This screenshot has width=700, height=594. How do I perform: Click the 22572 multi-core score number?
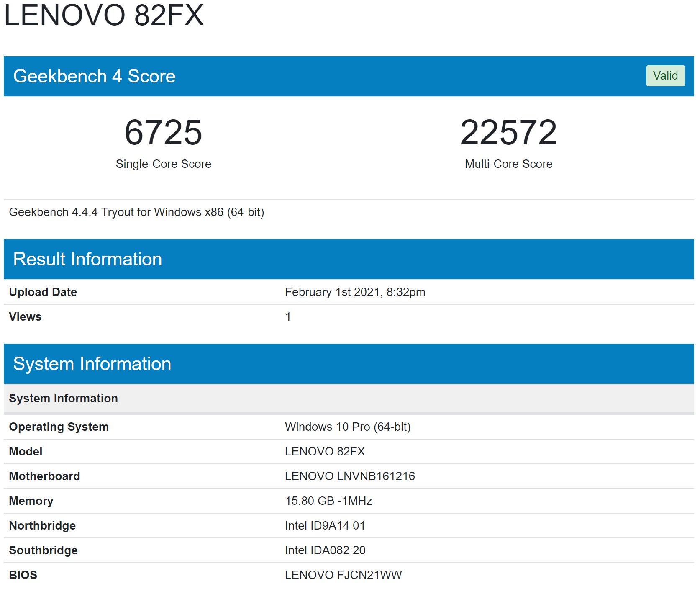point(508,133)
